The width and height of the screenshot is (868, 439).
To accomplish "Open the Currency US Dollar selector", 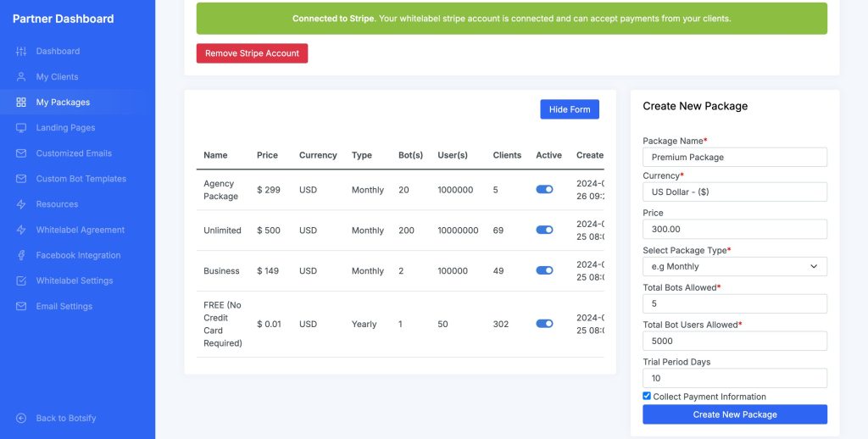I will click(735, 192).
